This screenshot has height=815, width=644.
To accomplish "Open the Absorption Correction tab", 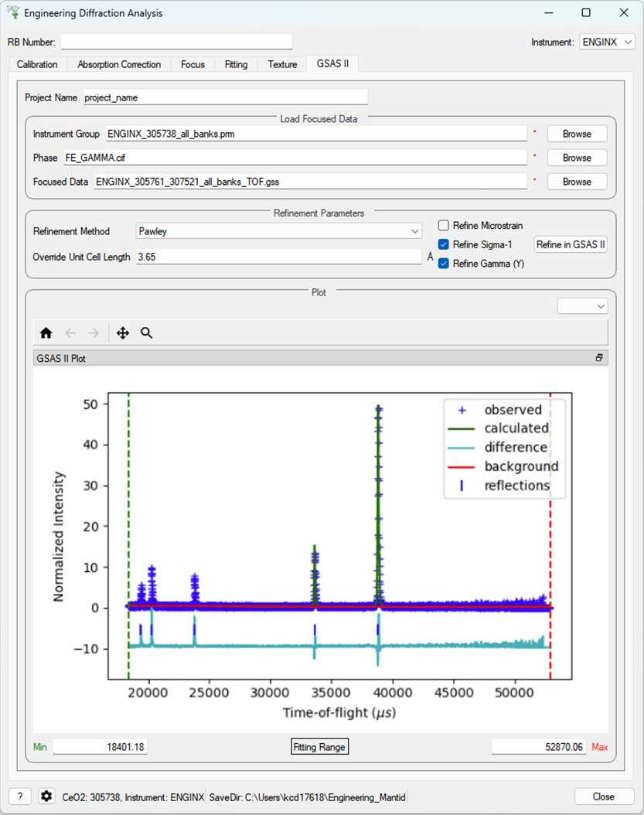I will tap(119, 64).
